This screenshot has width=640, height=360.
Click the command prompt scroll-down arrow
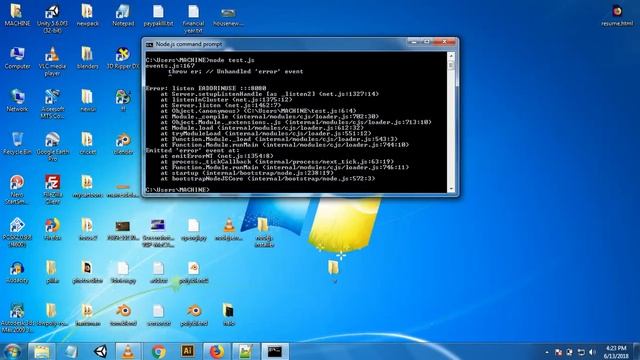(451, 189)
